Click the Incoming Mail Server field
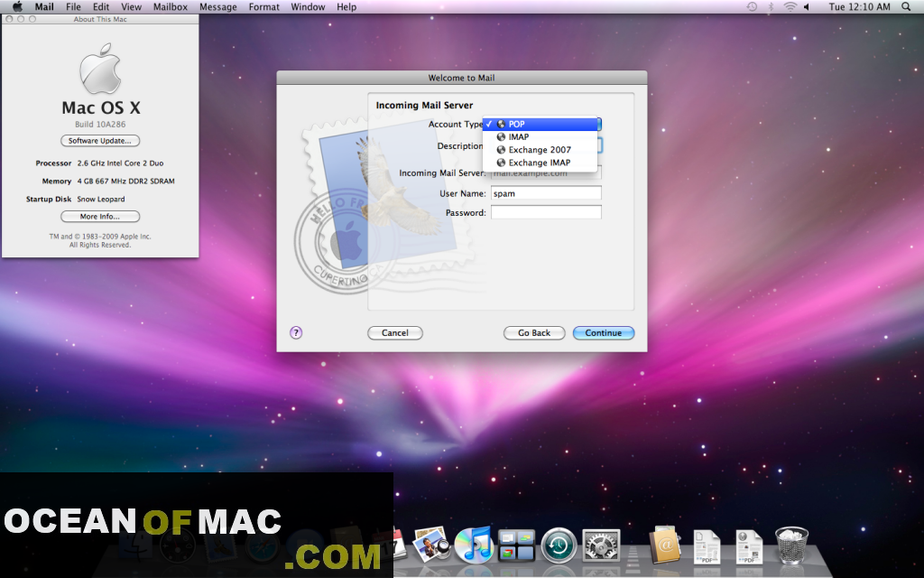This screenshot has height=578, width=924. point(546,173)
